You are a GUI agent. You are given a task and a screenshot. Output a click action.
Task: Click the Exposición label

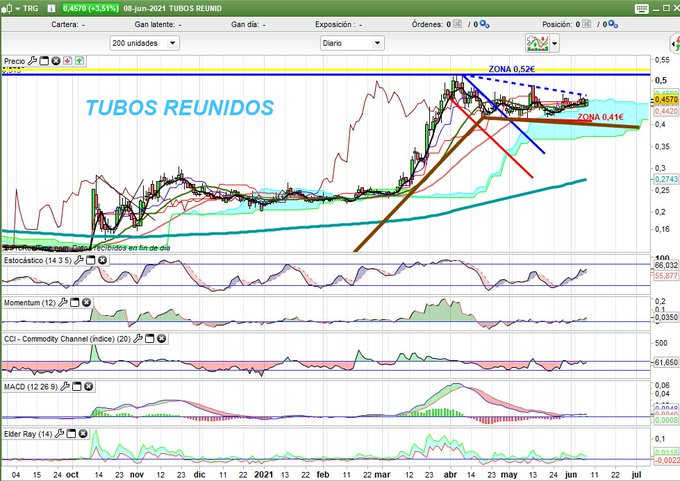[333, 25]
